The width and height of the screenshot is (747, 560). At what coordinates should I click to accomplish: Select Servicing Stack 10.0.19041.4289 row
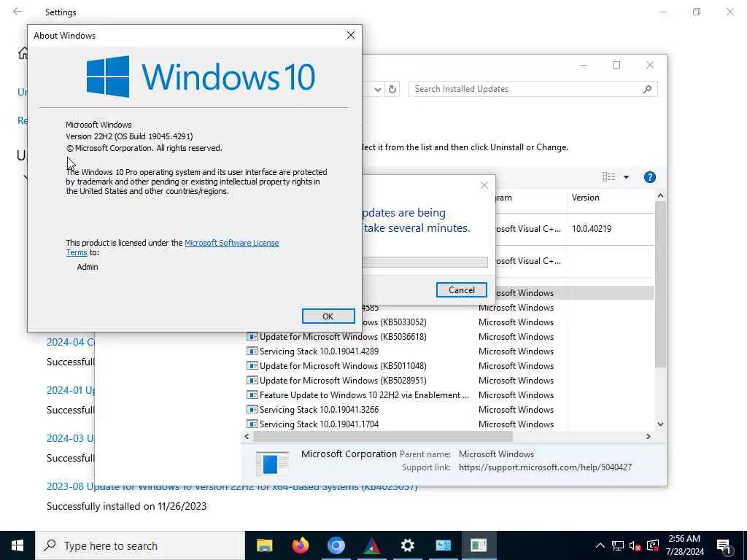(x=449, y=351)
